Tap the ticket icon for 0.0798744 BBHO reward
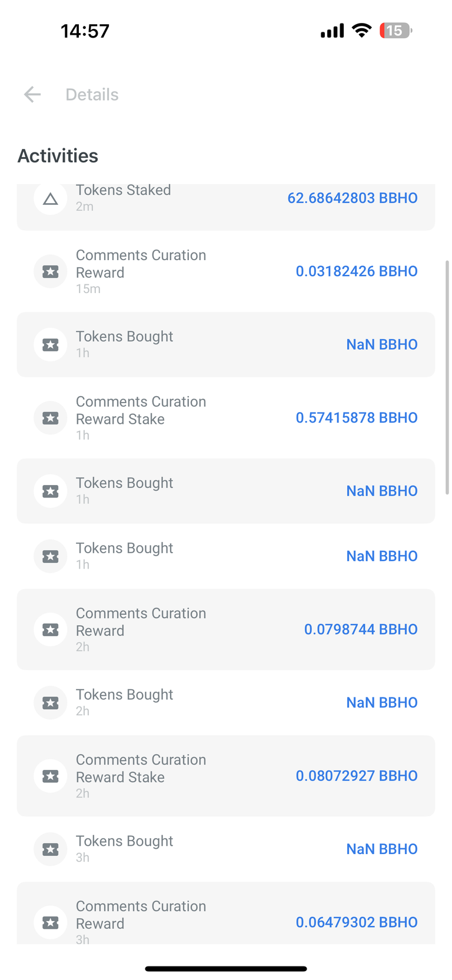452x980 pixels. [51, 630]
